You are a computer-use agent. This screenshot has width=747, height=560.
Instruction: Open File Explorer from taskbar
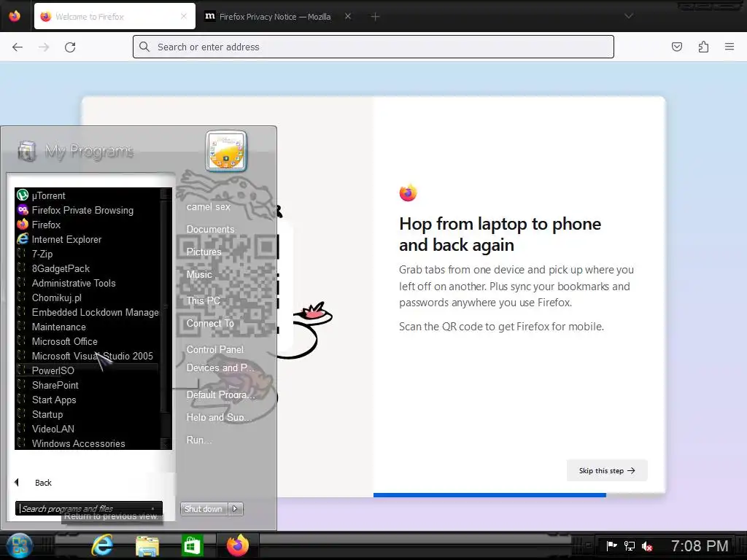tap(147, 545)
